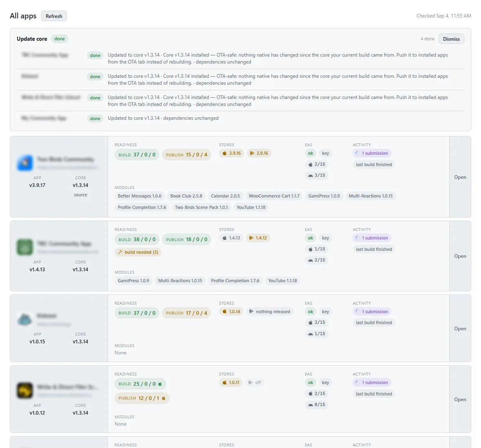Viewport: 481px width, 448px height.
Task: Click the BUILD 38 / 0 / 0 readiness badge
Action: pyautogui.click(x=137, y=239)
